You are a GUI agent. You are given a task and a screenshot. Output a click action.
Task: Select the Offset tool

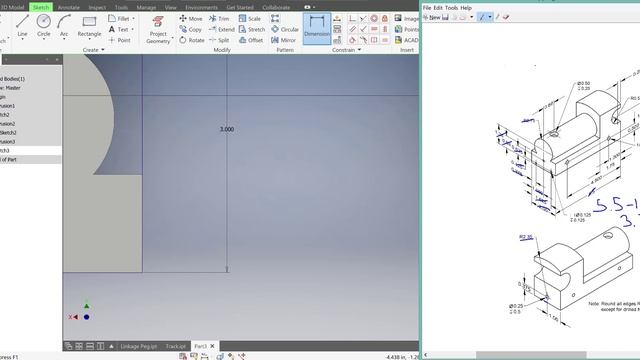pos(251,40)
